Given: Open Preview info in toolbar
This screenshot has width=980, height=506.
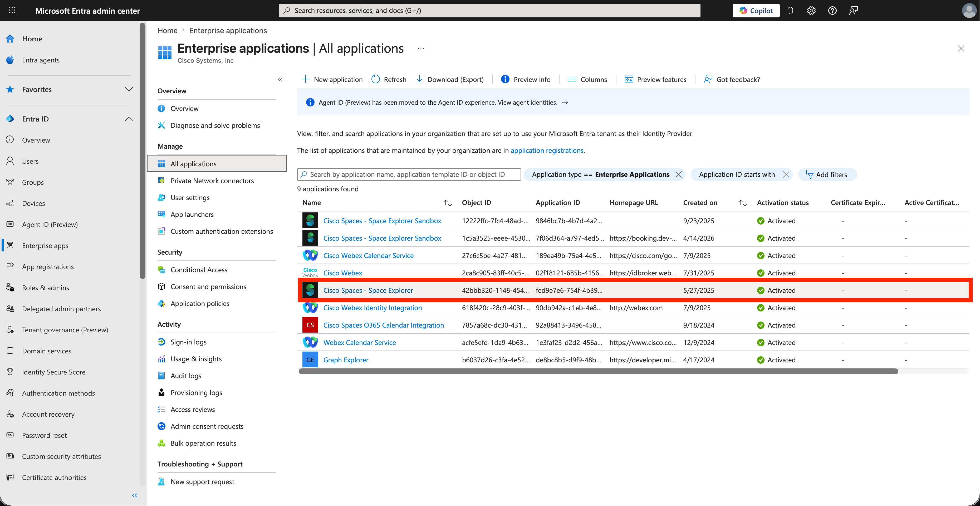Looking at the screenshot, I should (526, 79).
